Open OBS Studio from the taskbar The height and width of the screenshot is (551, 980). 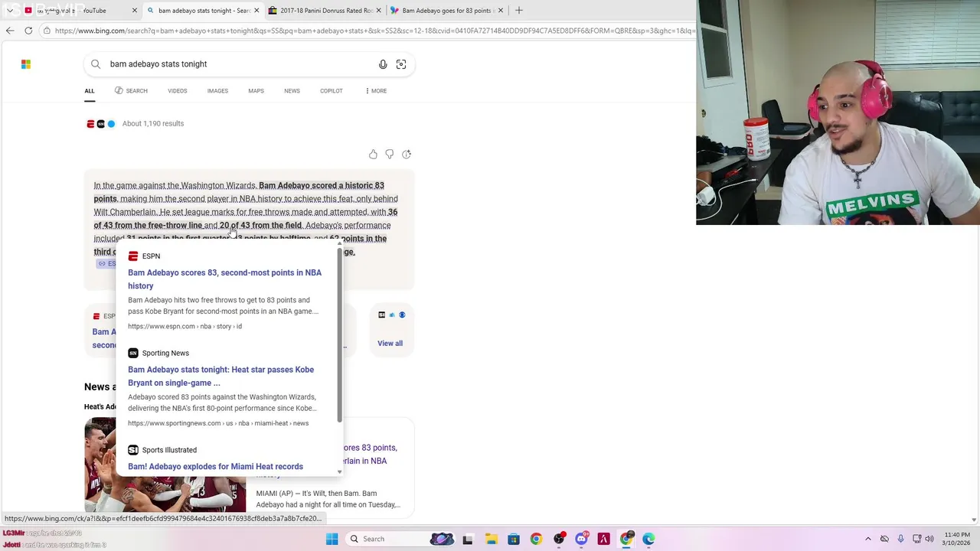559,540
